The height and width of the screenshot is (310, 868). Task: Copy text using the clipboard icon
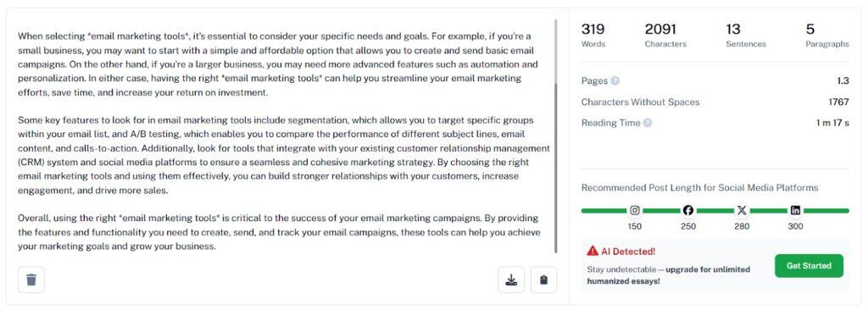click(x=543, y=280)
